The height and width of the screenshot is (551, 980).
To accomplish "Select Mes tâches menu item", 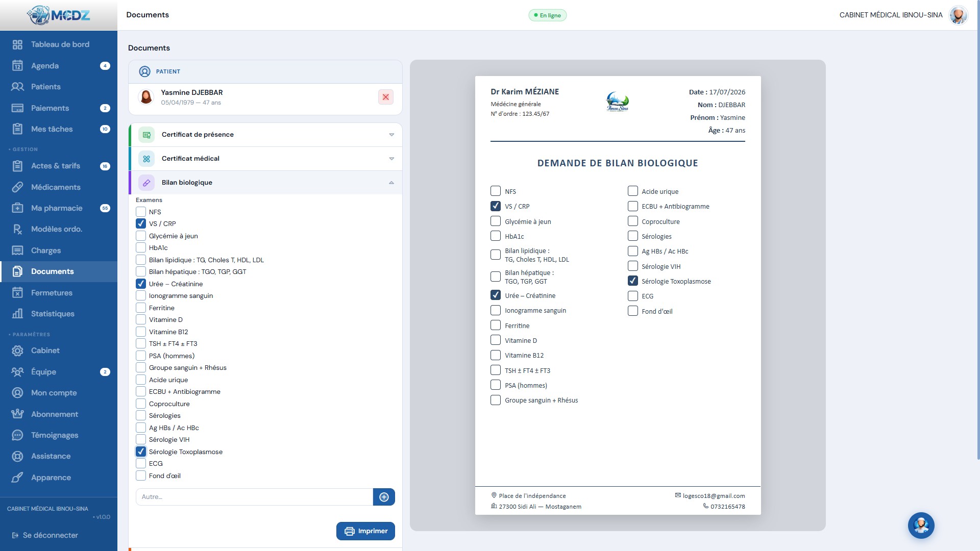I will (x=59, y=129).
